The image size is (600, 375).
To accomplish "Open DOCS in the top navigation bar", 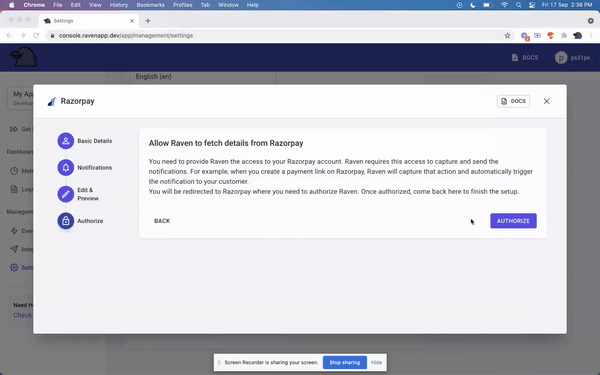I will (525, 57).
